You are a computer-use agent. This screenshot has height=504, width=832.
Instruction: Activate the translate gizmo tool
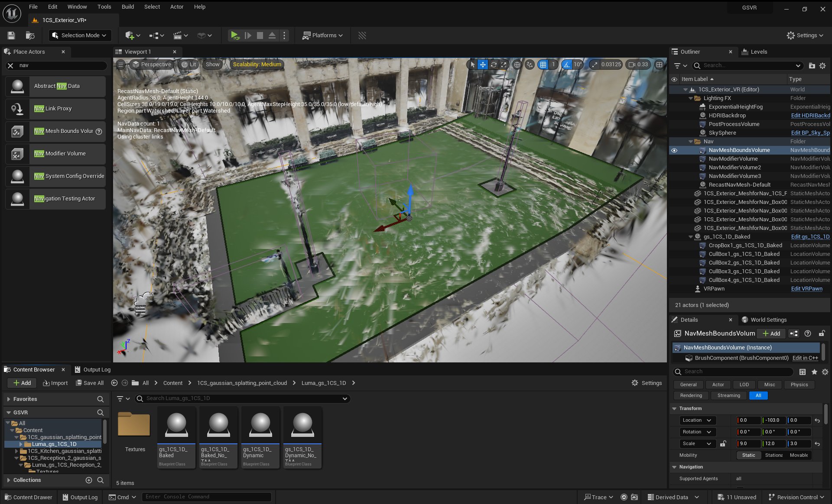pos(483,65)
